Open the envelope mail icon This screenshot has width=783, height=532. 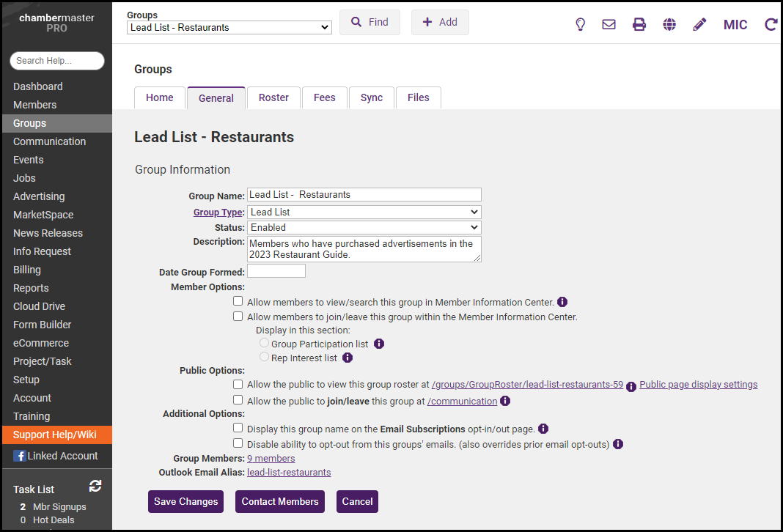[x=609, y=24]
